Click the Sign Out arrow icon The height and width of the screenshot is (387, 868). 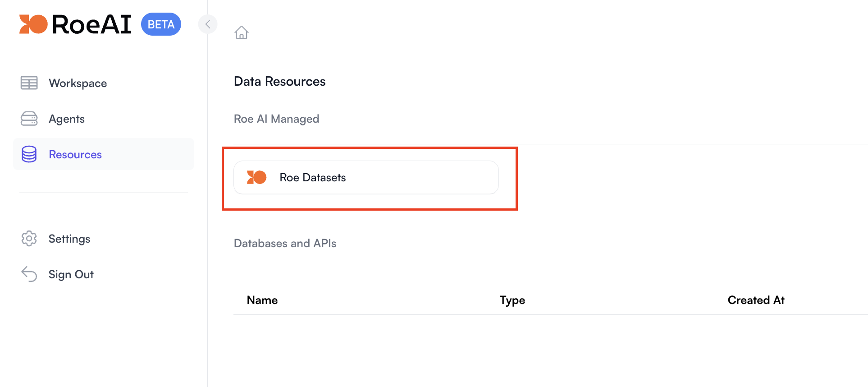tap(29, 274)
